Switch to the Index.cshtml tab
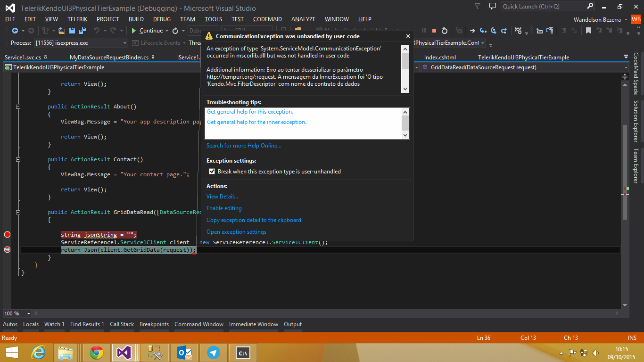 pyautogui.click(x=440, y=58)
